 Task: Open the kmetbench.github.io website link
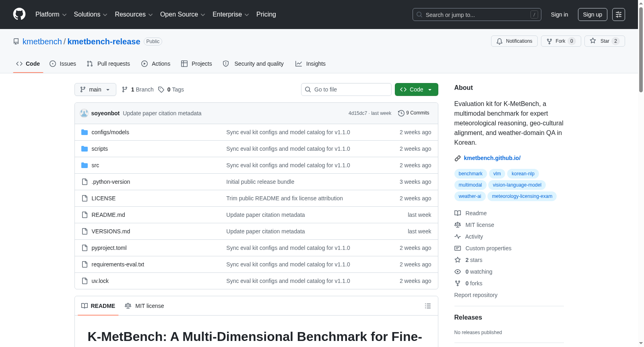click(x=492, y=158)
